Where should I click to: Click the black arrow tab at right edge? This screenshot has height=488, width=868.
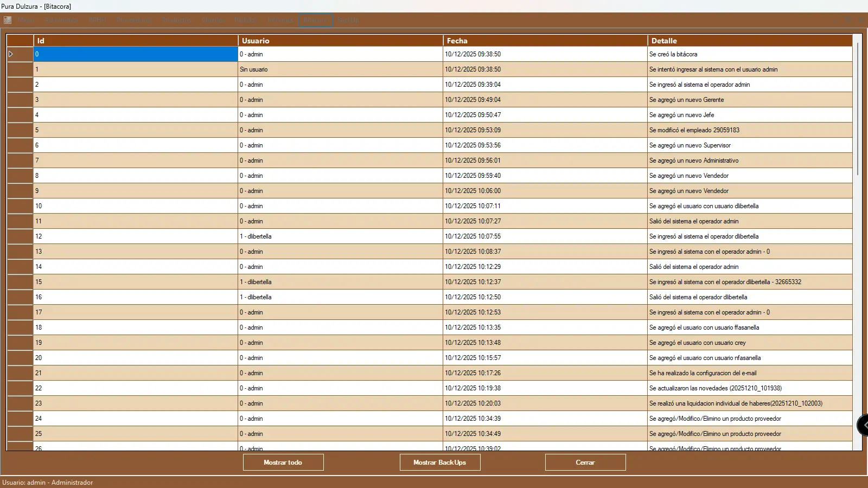[x=863, y=425]
